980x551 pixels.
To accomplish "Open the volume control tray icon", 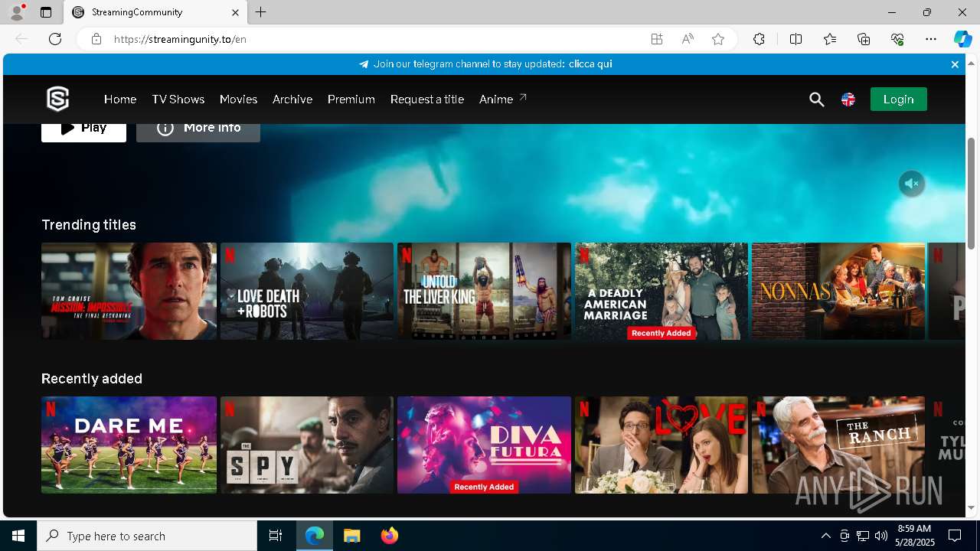I will [x=881, y=536].
